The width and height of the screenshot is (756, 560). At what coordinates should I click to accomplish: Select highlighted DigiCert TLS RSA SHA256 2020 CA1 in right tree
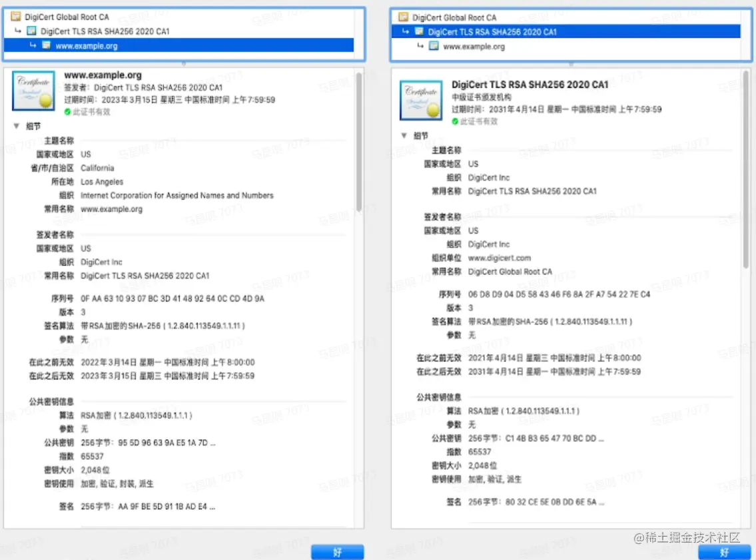tap(566, 32)
